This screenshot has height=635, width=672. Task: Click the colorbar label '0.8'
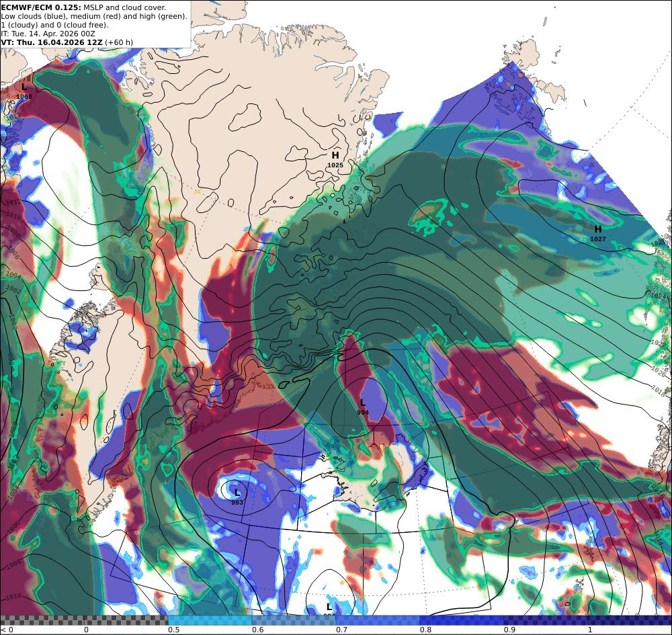pos(425,630)
